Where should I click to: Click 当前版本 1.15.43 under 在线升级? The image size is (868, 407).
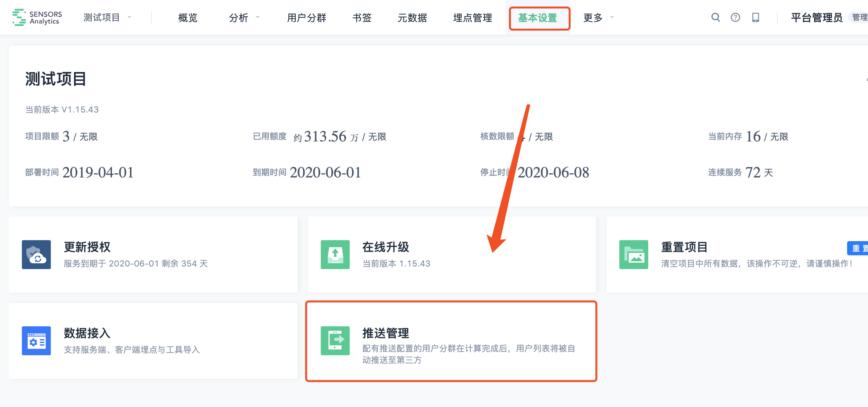396,264
